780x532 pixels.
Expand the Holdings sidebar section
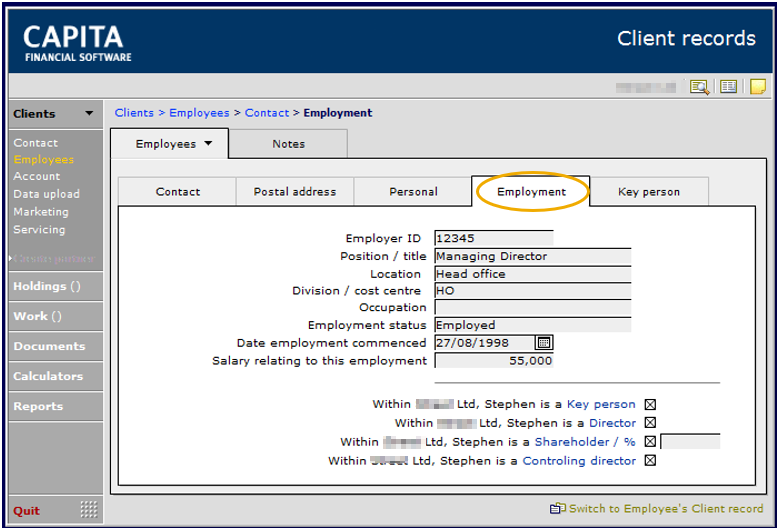pos(55,286)
